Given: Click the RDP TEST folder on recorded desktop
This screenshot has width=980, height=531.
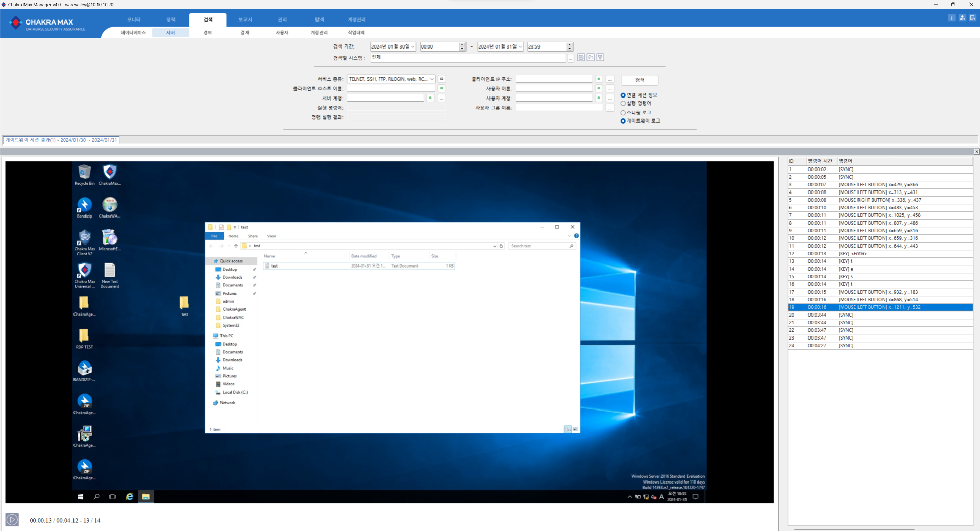Looking at the screenshot, I should click(x=84, y=339).
